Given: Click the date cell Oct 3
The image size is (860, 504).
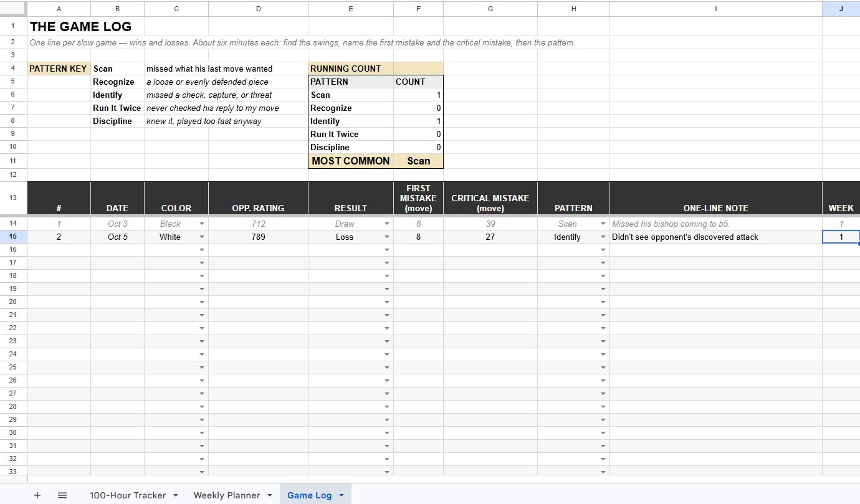Looking at the screenshot, I should tap(117, 224).
